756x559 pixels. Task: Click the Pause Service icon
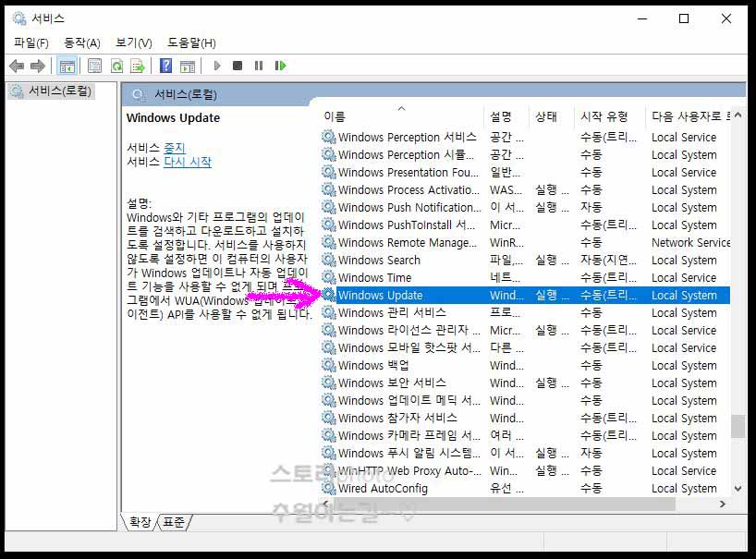click(259, 66)
